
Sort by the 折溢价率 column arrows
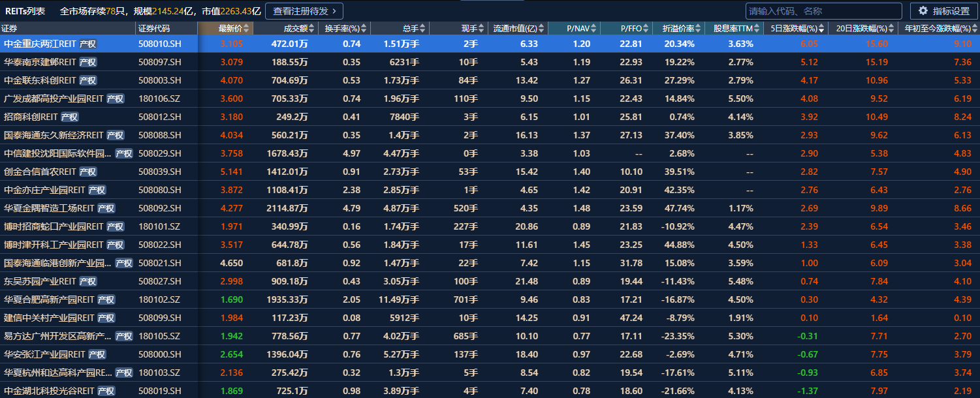[699, 28]
